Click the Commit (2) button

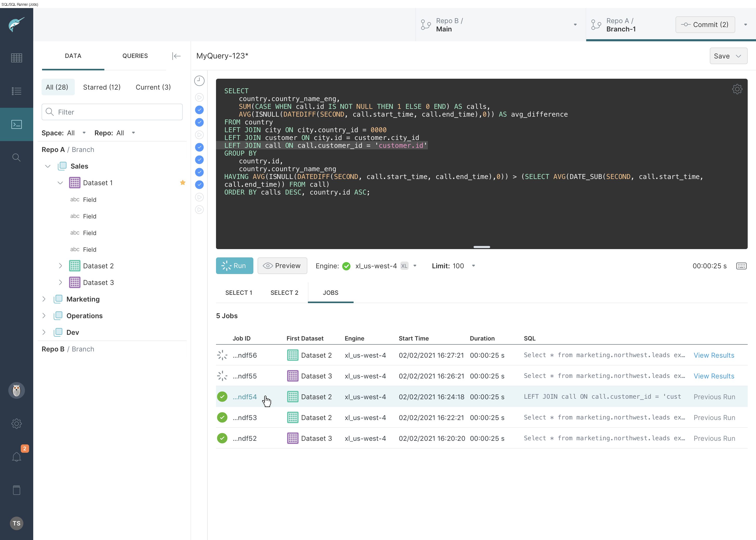coord(705,25)
